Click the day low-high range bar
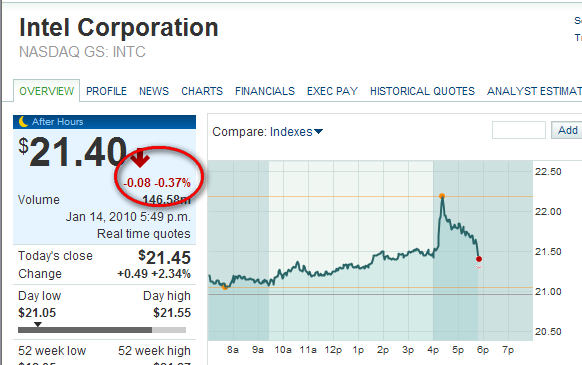 [x=102, y=330]
